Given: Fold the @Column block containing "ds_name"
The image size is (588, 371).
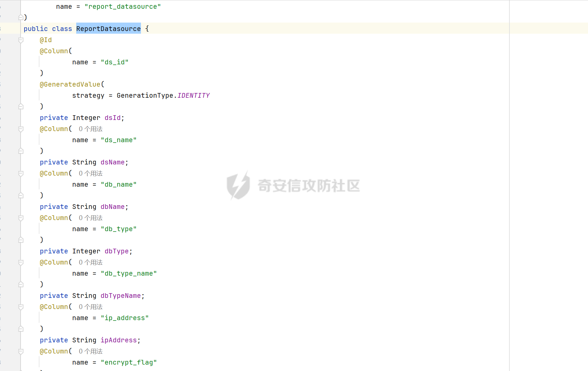Looking at the screenshot, I should (21, 129).
